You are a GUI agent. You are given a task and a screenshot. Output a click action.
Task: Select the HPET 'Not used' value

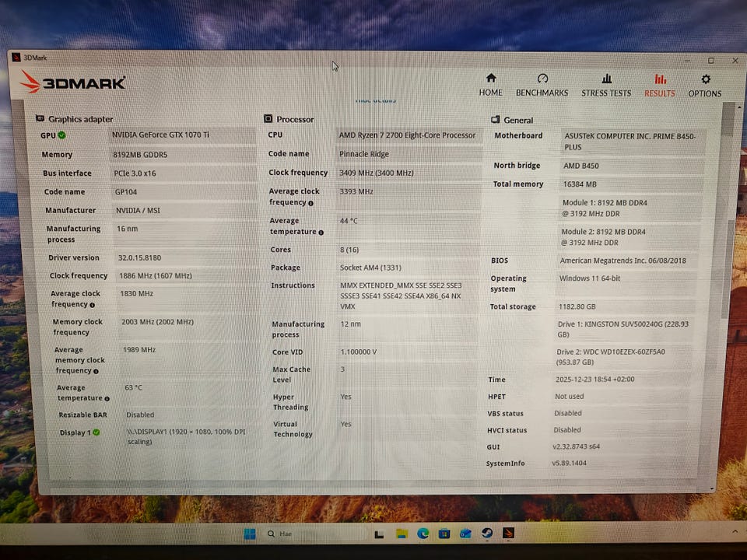tap(570, 396)
